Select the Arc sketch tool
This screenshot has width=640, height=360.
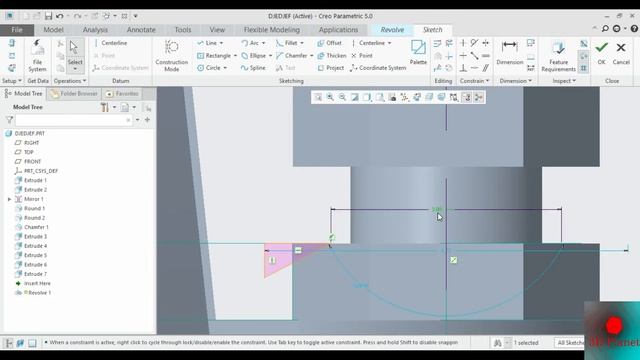point(250,43)
